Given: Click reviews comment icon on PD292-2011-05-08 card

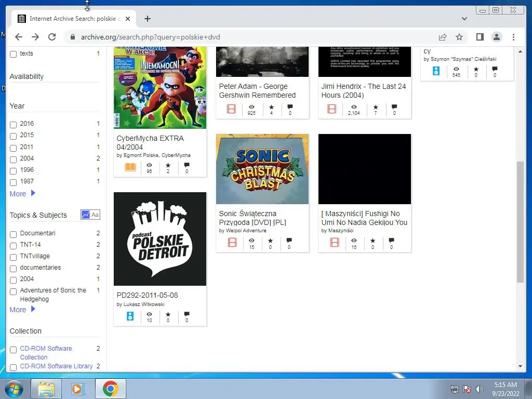Looking at the screenshot, I should click(x=187, y=314).
